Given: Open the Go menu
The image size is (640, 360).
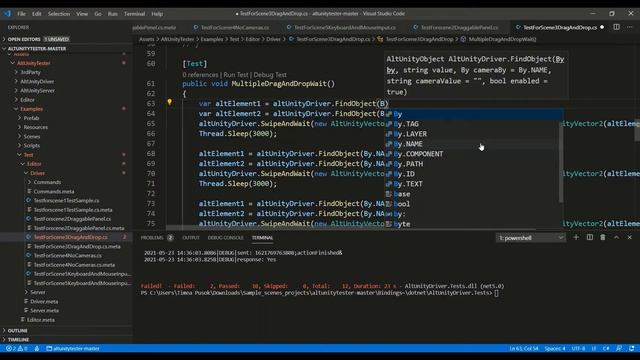Looking at the screenshot, I should coord(98,13).
